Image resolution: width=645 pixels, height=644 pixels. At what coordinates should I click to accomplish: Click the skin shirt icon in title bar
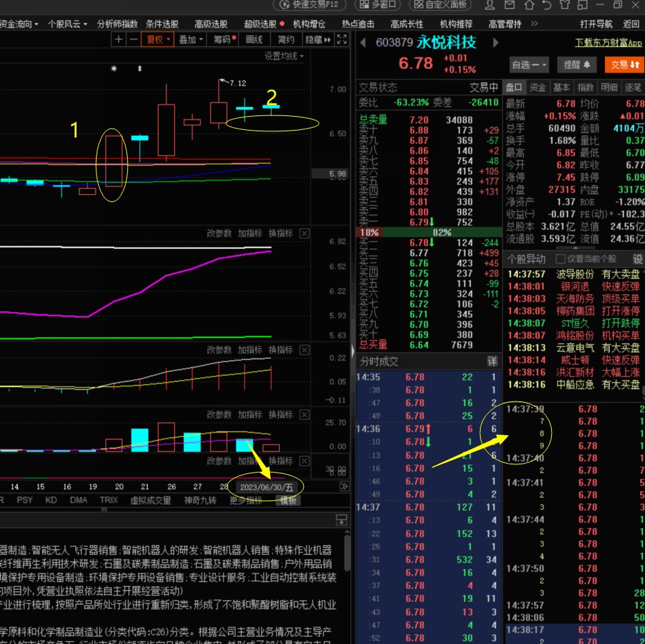[565, 5]
